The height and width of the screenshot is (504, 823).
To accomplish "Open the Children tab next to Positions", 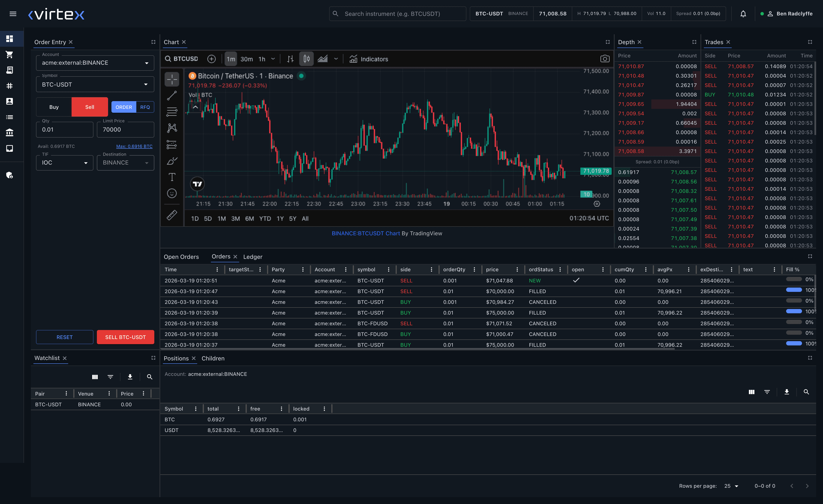I will [213, 358].
